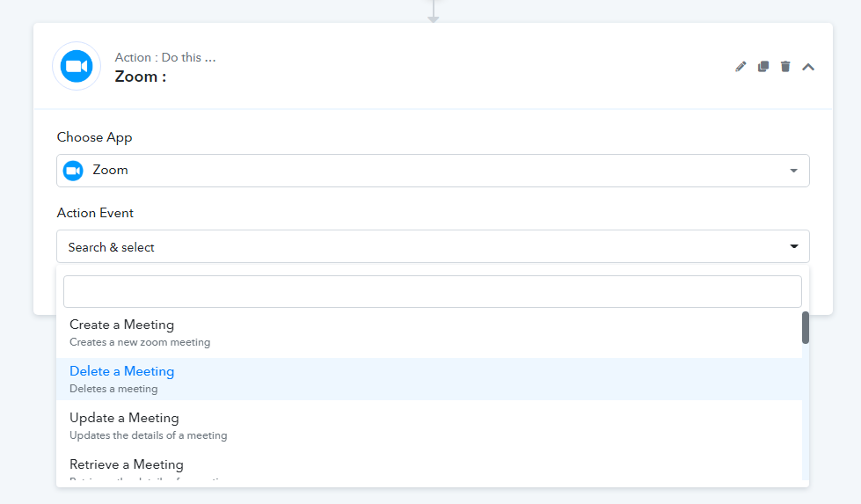
Task: Select Create a Meeting option
Action: pyautogui.click(x=429, y=332)
